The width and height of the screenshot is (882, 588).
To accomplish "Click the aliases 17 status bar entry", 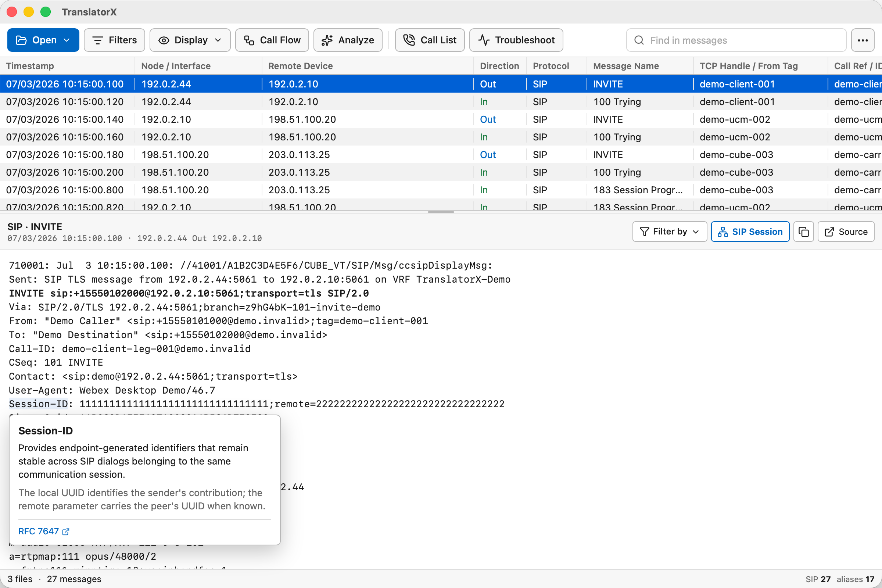I will [856, 579].
